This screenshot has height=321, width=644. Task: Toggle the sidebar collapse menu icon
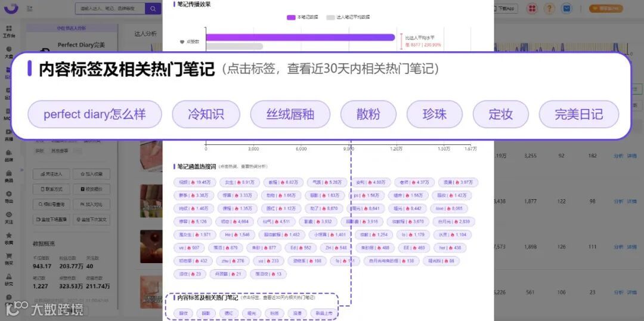[30, 8]
